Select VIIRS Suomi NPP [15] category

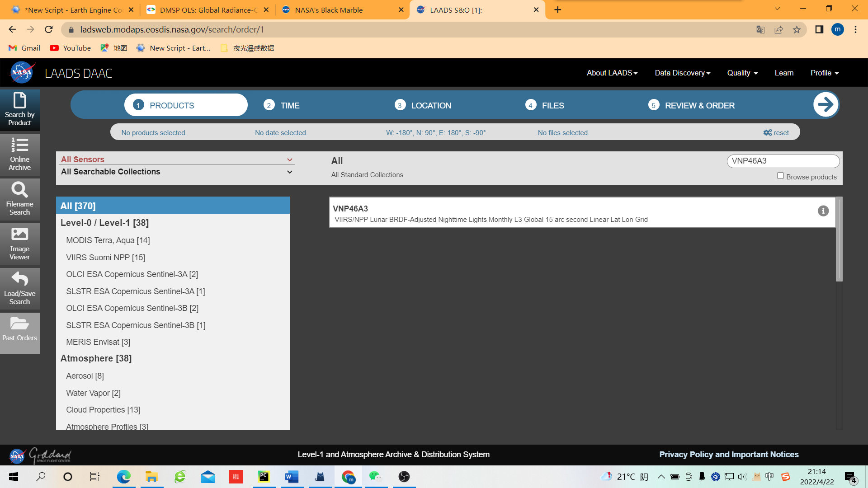point(105,258)
